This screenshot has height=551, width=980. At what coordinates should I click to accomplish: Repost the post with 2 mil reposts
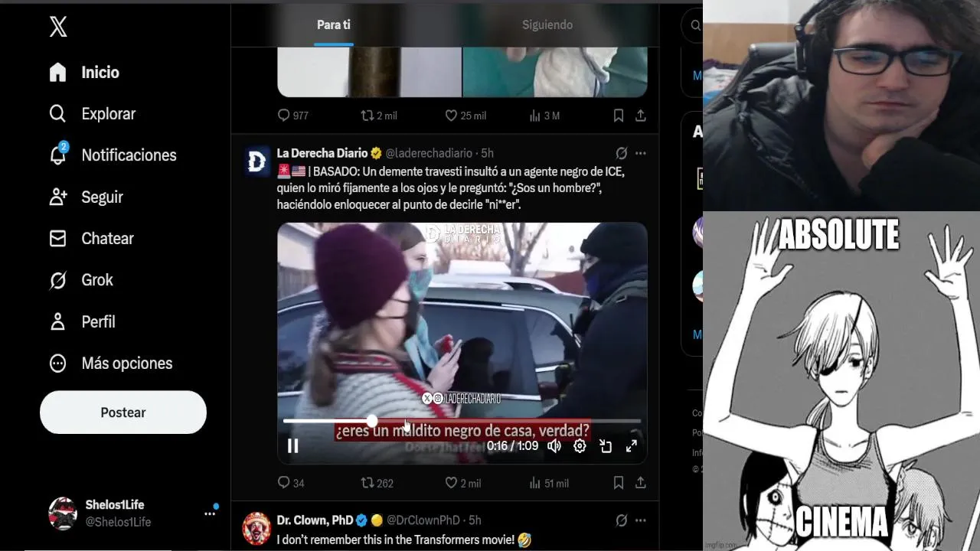[x=380, y=116]
